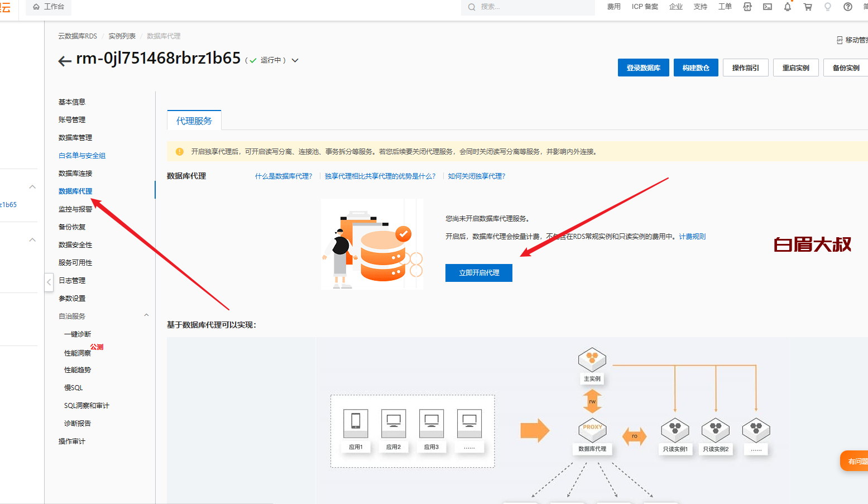Open 一键诊断 under 自治服务
Viewport: 868px width, 504px height.
click(x=78, y=334)
